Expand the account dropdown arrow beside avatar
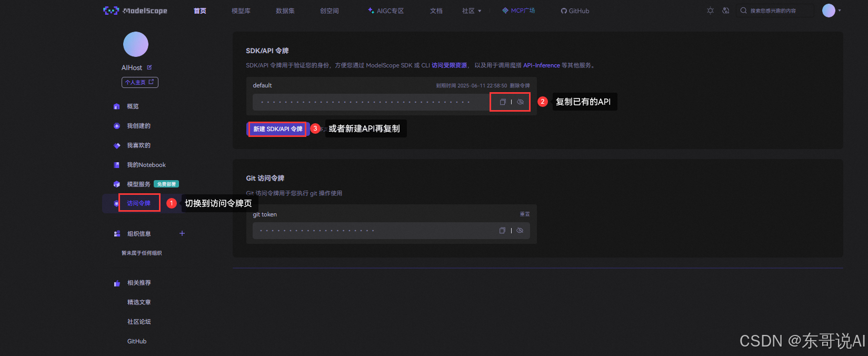 coord(840,11)
